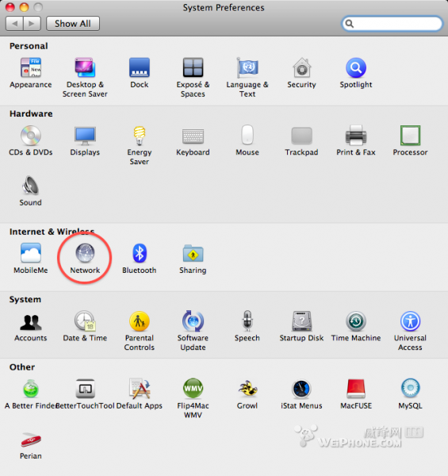
Task: Click the Show All button
Action: pyautogui.click(x=73, y=24)
